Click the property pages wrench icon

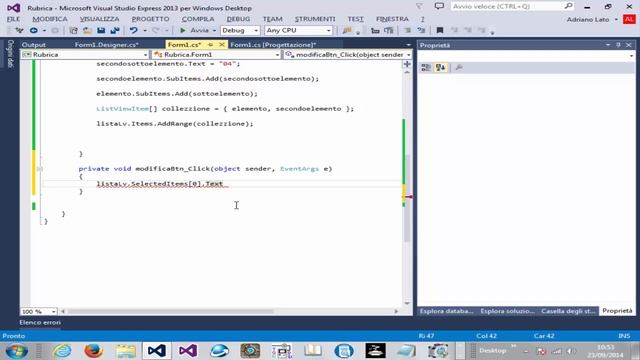click(459, 68)
